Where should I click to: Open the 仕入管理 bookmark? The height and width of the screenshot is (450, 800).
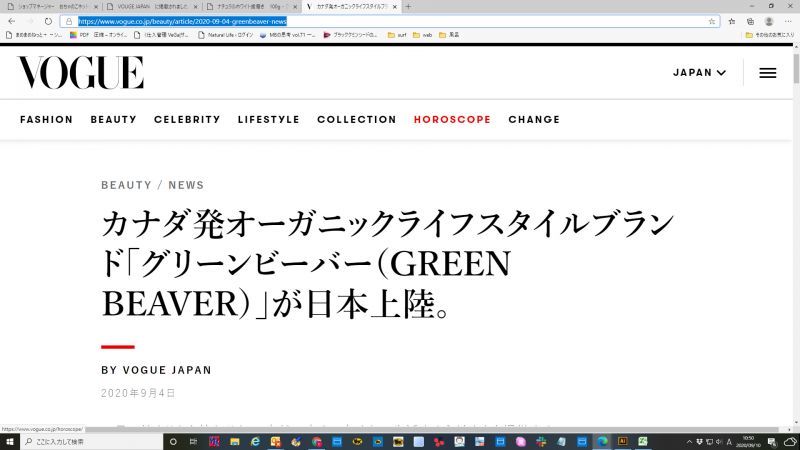tap(161, 35)
